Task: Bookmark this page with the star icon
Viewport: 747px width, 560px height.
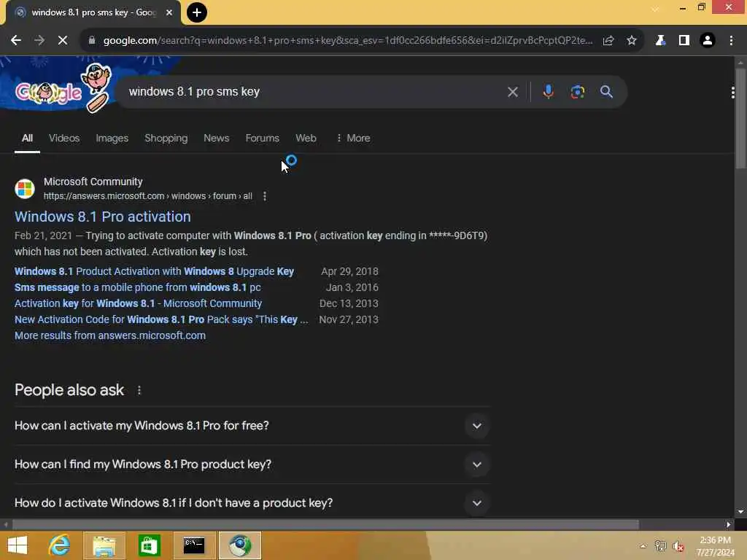Action: pos(632,41)
